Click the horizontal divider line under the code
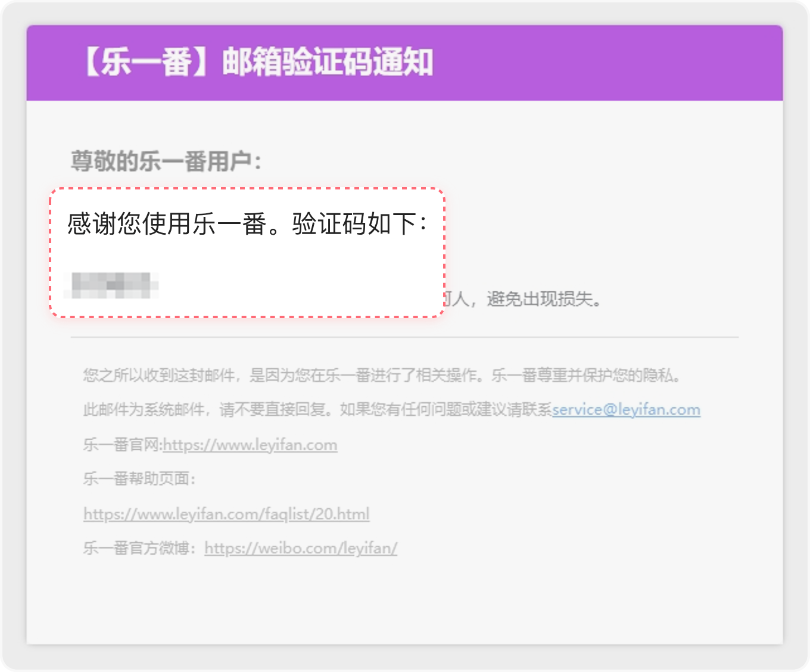Viewport: 810px width, 672px height. tap(404, 337)
